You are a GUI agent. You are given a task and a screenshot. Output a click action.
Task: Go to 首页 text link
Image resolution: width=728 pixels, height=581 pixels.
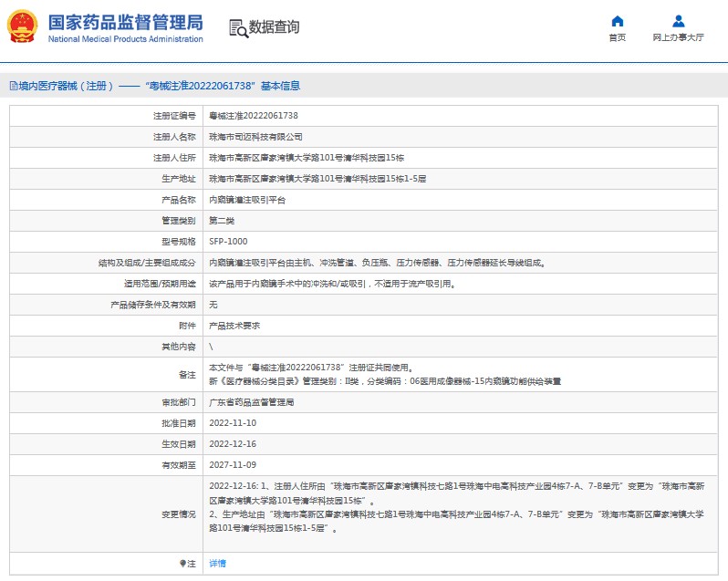point(618,38)
